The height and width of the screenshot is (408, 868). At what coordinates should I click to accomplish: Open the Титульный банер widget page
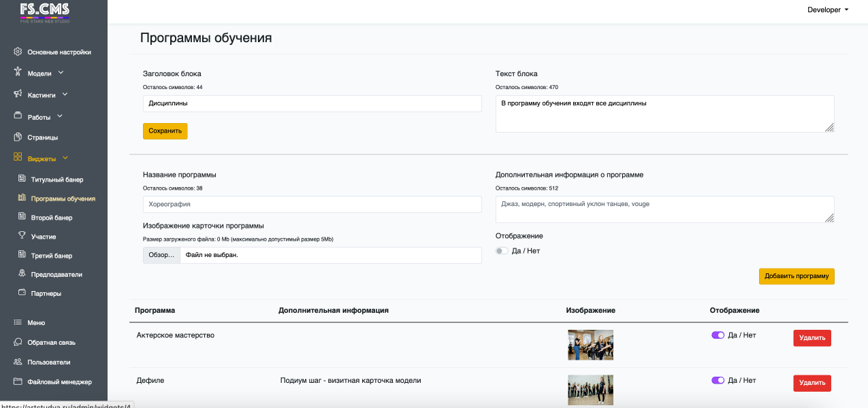[x=57, y=180]
